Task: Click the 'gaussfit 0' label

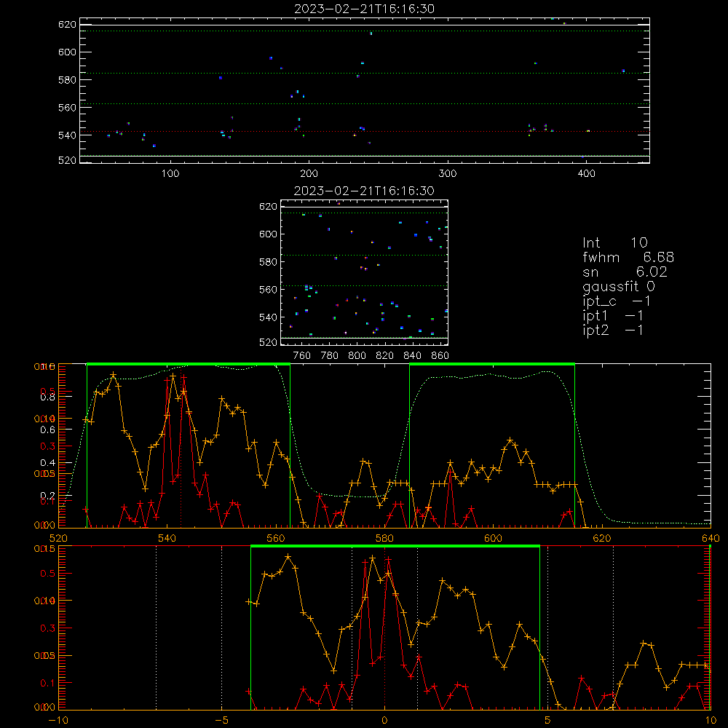Action: pyautogui.click(x=619, y=286)
